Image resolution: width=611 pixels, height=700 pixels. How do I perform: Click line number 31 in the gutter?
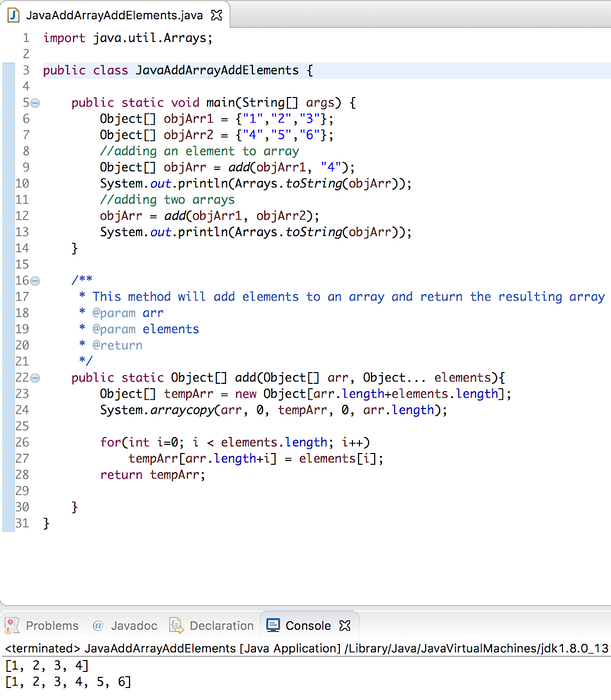pos(22,523)
